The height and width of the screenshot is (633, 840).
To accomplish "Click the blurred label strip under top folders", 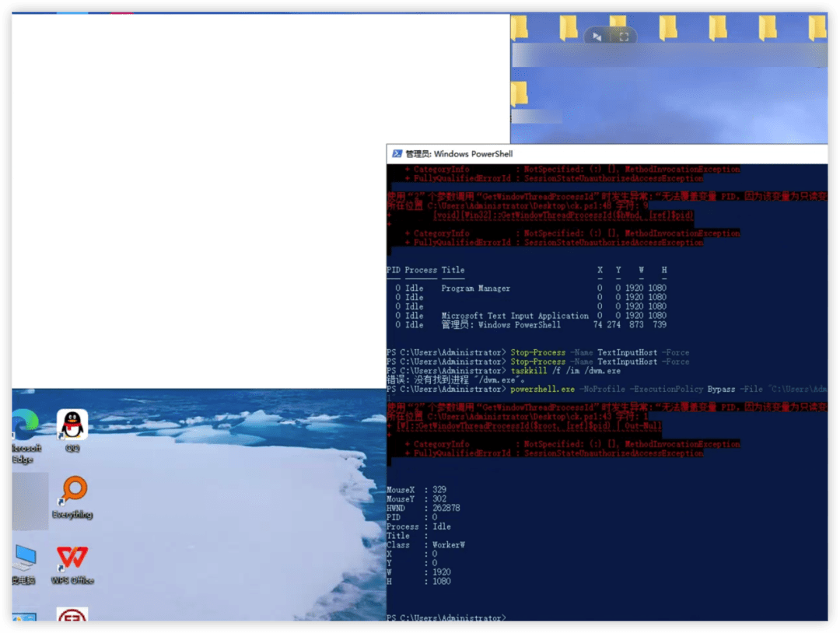I will 670,55.
